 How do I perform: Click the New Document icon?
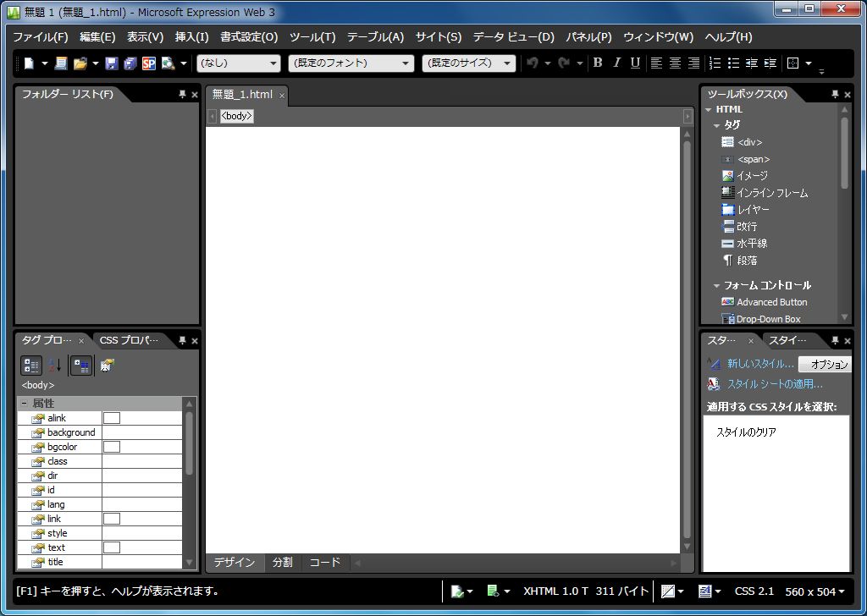(29, 63)
